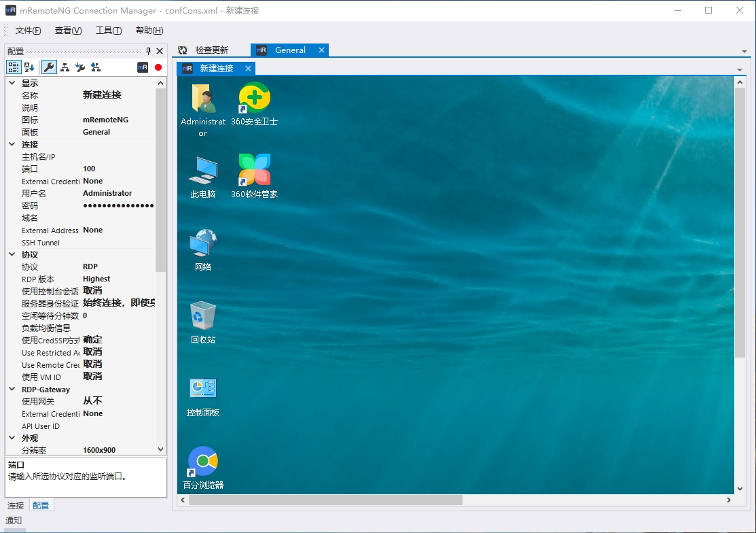This screenshot has width=756, height=533.
Task: Open the 通知 notifications panel
Action: coord(14,521)
